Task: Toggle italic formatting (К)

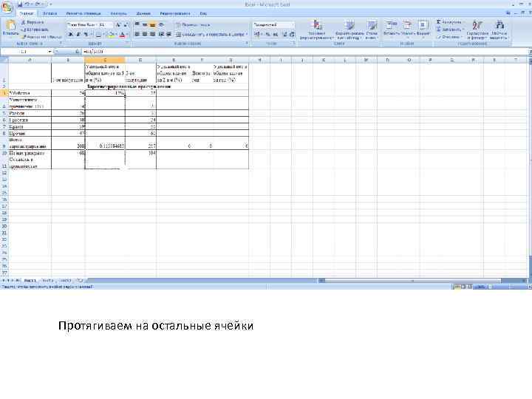Action: 78,35
